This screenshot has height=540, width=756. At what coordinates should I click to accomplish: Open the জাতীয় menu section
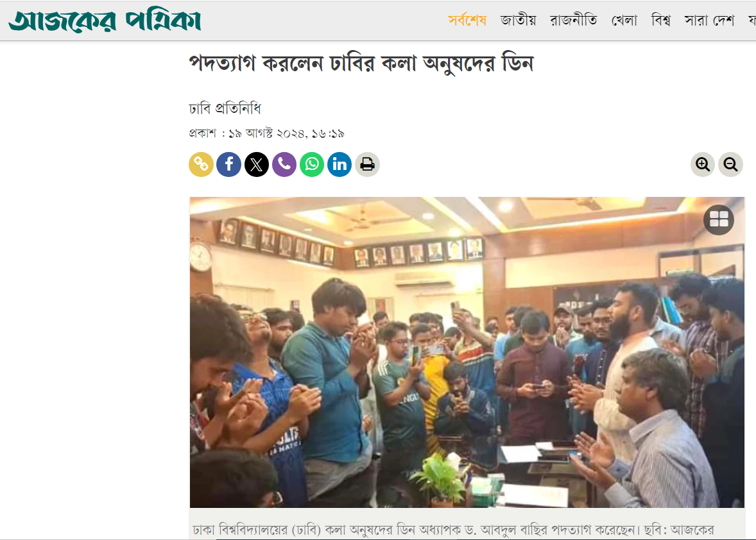pyautogui.click(x=519, y=21)
